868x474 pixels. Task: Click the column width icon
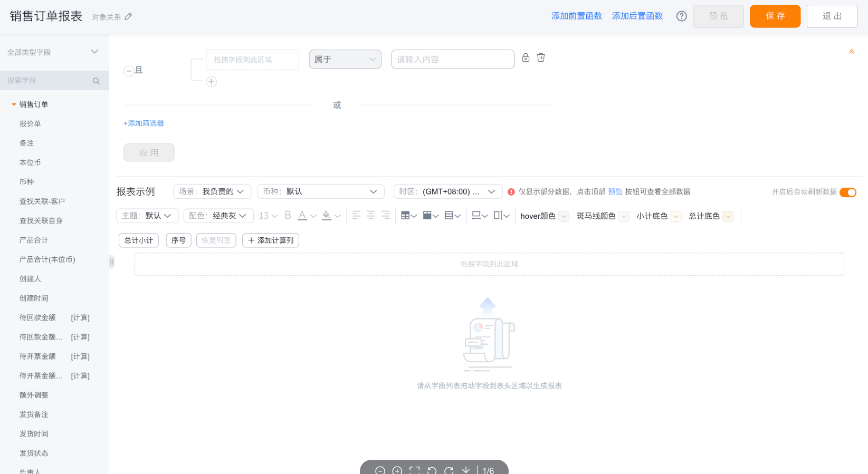pos(498,216)
